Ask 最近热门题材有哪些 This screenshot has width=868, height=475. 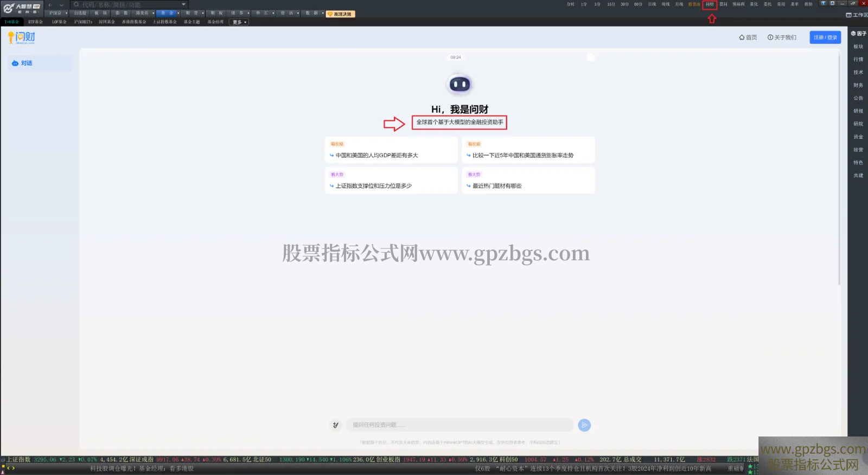tap(528, 180)
